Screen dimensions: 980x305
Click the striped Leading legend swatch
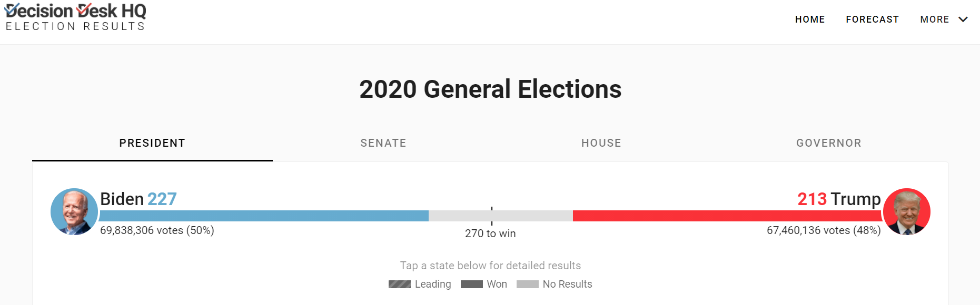tap(400, 284)
